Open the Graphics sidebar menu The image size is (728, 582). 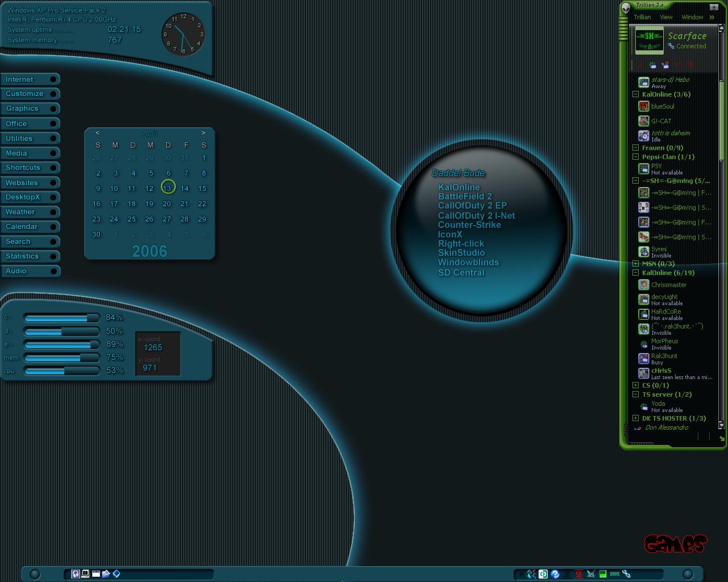pos(30,109)
